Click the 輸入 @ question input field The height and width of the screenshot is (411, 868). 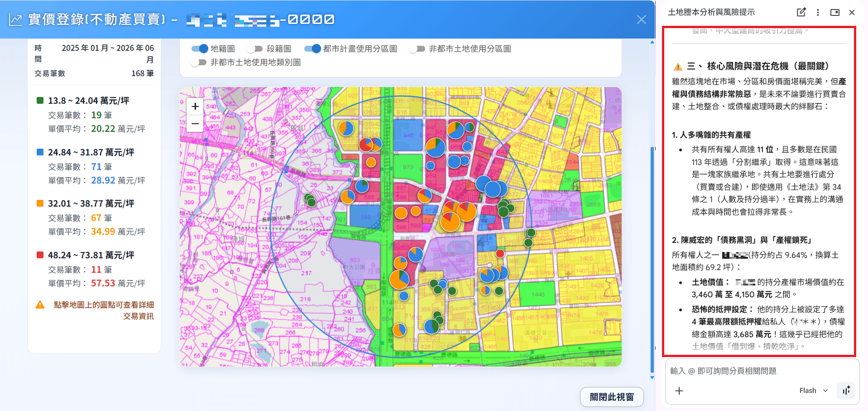tap(762, 371)
